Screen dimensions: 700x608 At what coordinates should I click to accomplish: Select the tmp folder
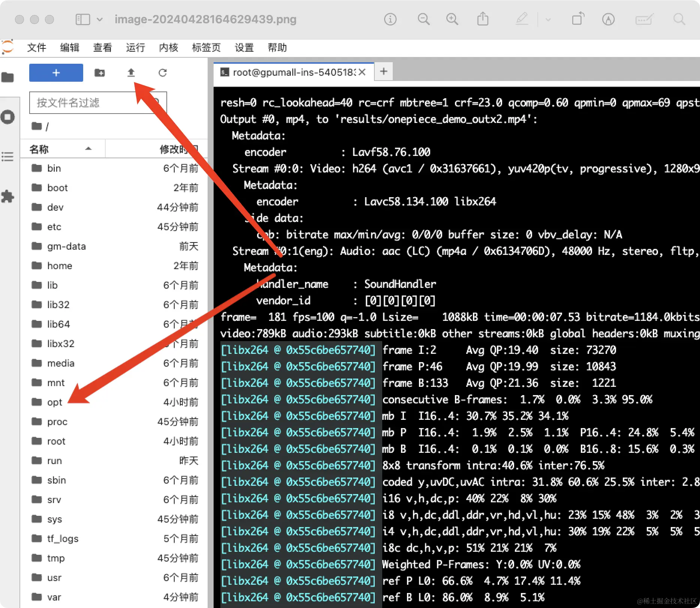(114, 558)
